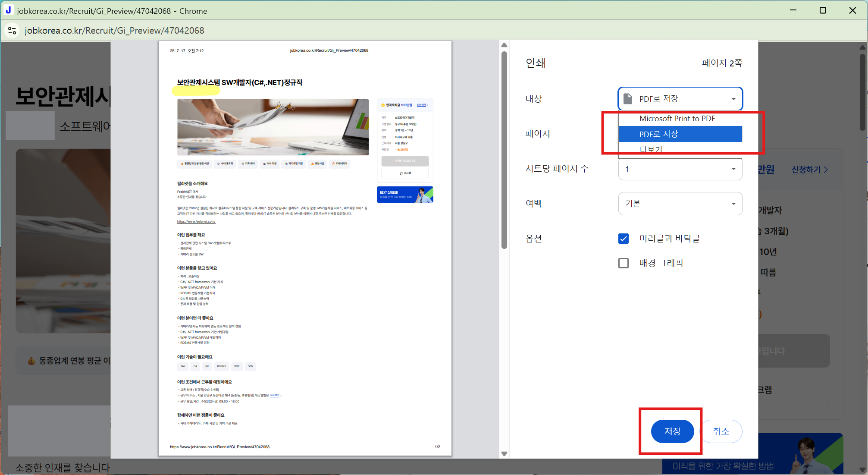This screenshot has width=868, height=475.
Task: Click the PDF document icon in destination field
Action: [x=628, y=99]
